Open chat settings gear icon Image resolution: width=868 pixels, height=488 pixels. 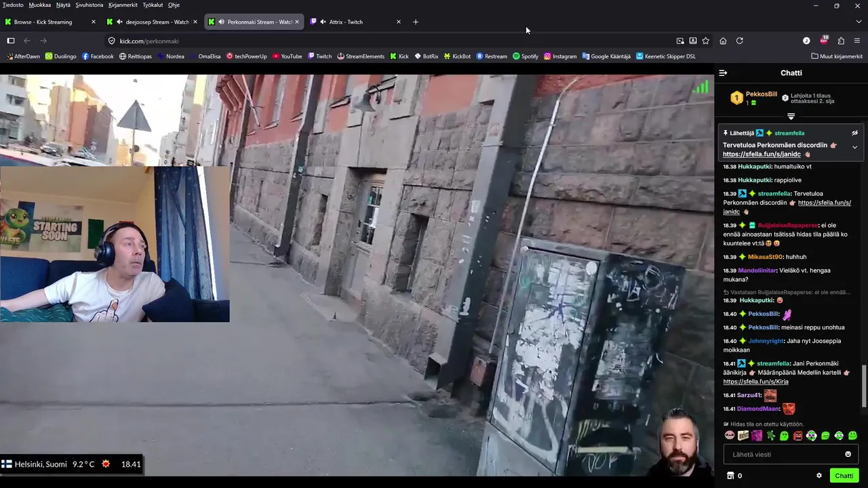point(819,476)
